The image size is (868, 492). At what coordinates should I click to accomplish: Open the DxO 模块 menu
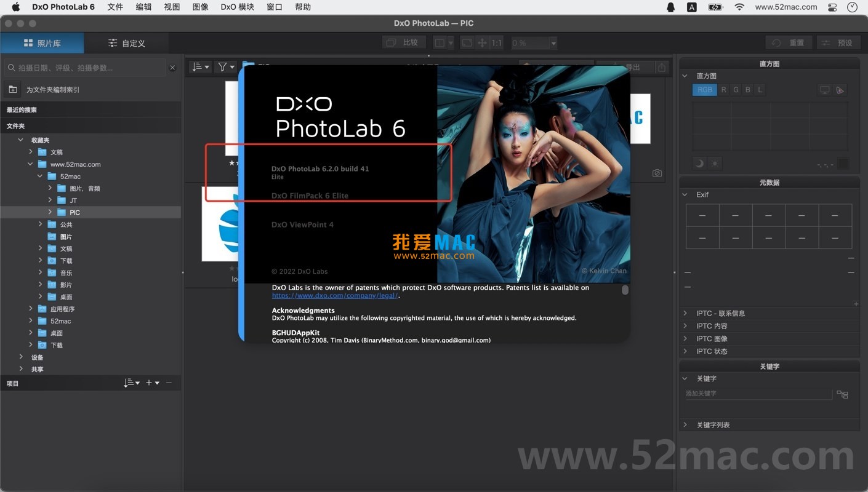(x=238, y=7)
